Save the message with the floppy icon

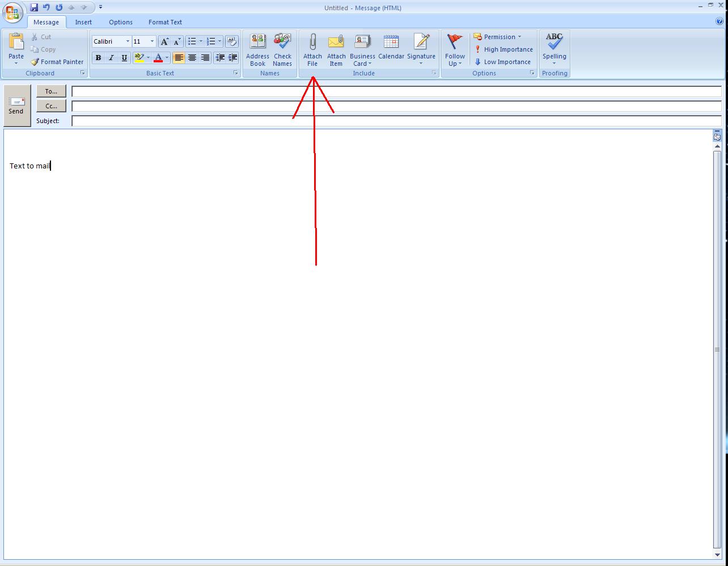click(x=34, y=7)
